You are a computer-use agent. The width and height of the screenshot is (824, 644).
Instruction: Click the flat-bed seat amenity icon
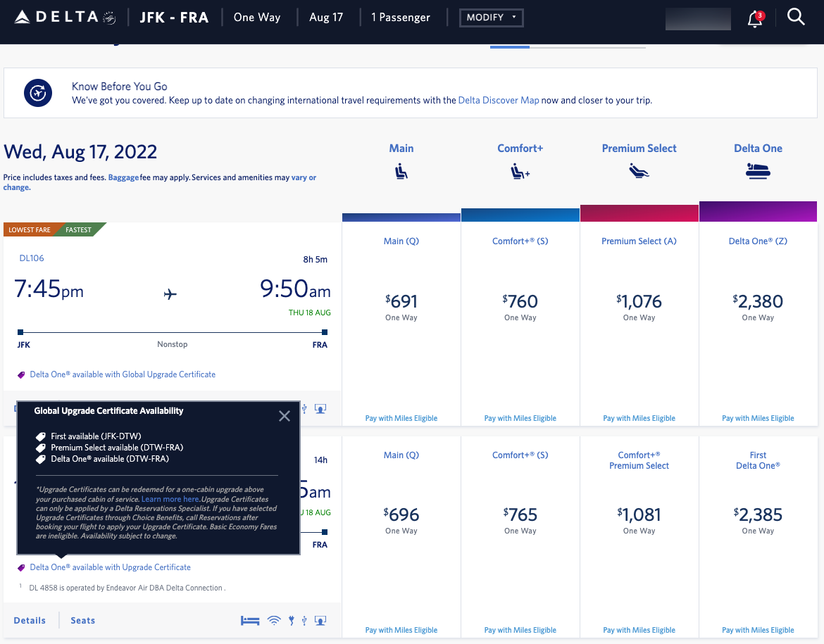click(249, 620)
